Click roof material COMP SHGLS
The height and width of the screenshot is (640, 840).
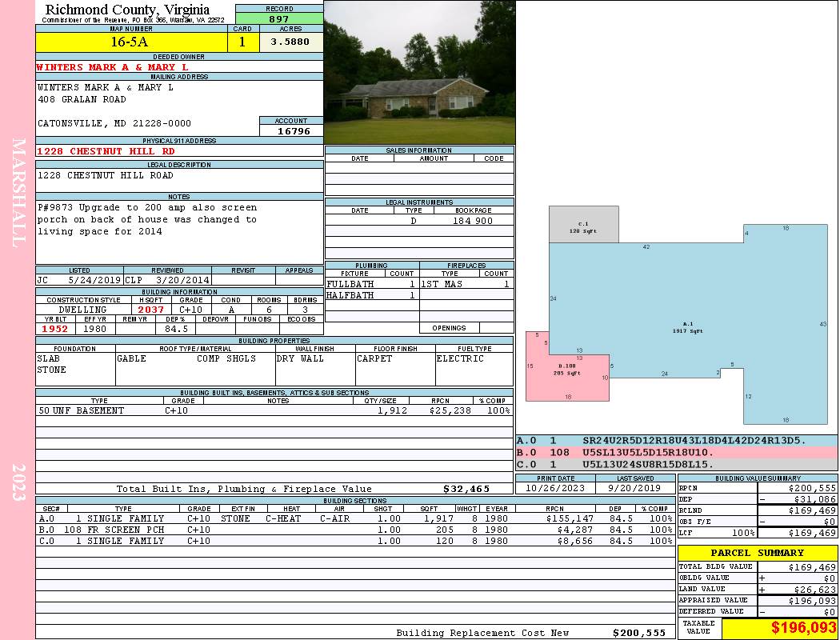226,358
